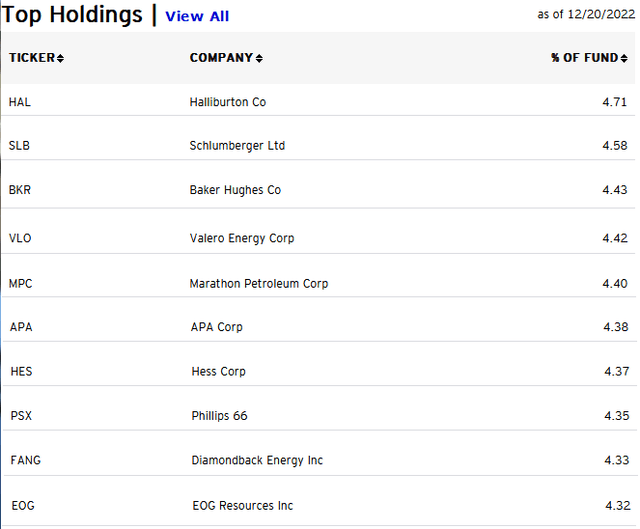Click the 4.35 fund percentage value
This screenshot has height=529, width=640.
click(617, 416)
